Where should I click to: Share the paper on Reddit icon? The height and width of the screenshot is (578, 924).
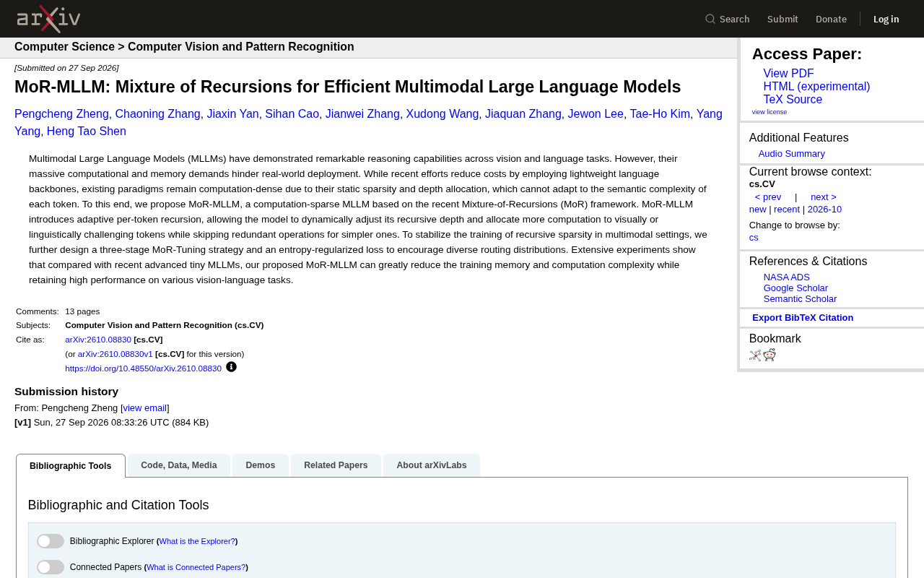(x=770, y=355)
